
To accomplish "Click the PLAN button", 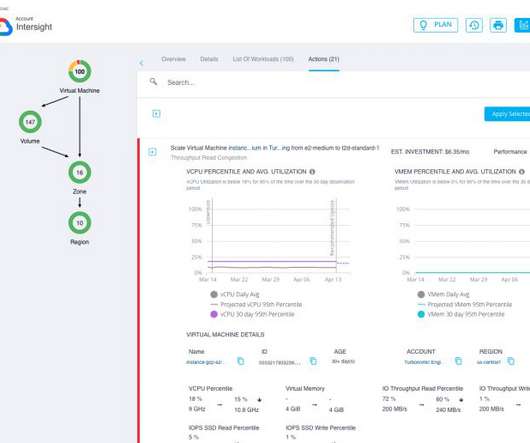I will [436, 25].
